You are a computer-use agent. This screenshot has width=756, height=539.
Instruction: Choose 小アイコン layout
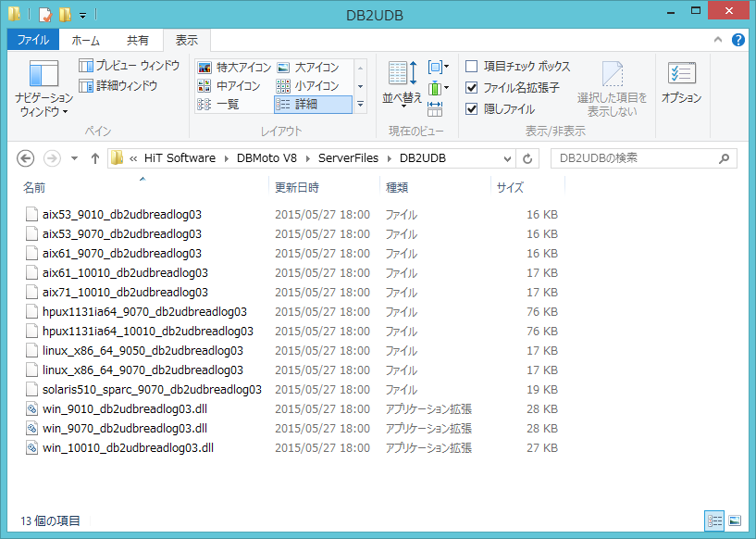click(x=307, y=86)
